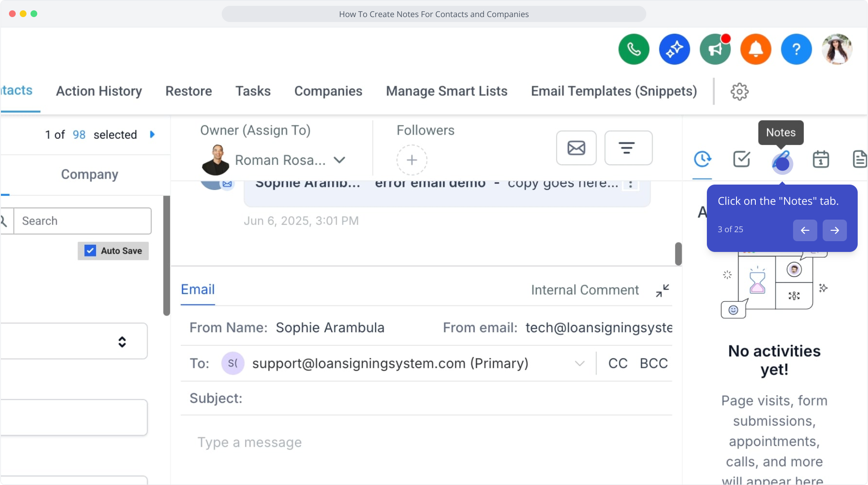Click the From Name Sophie Arambula

[330, 328]
